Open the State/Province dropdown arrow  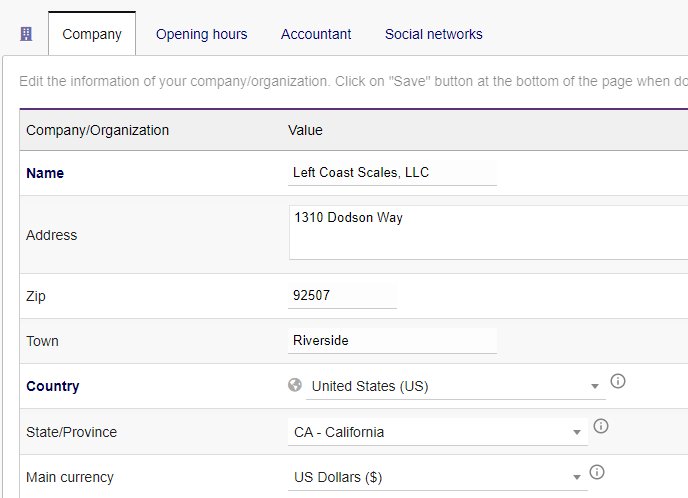pyautogui.click(x=577, y=433)
